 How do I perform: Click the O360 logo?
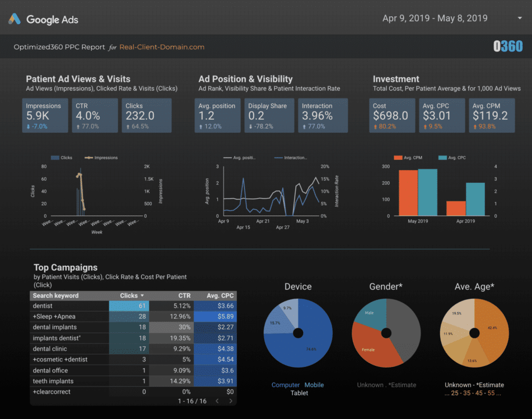tap(508, 46)
